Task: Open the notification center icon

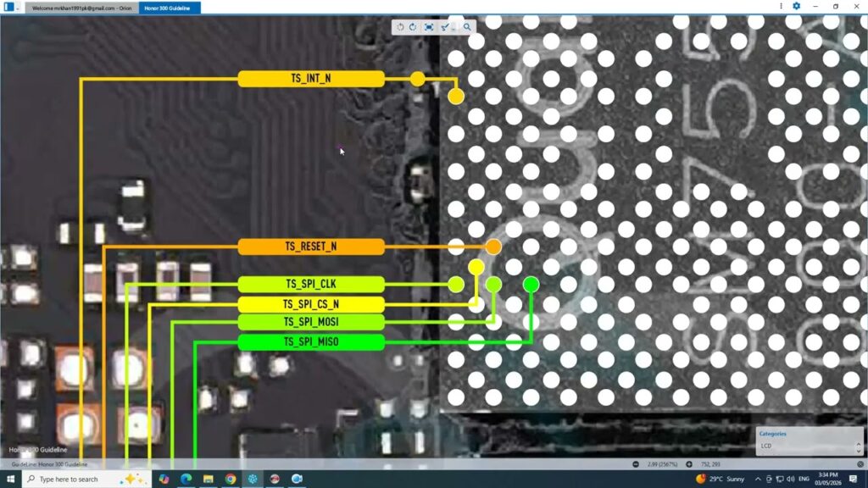Action: 853,480
